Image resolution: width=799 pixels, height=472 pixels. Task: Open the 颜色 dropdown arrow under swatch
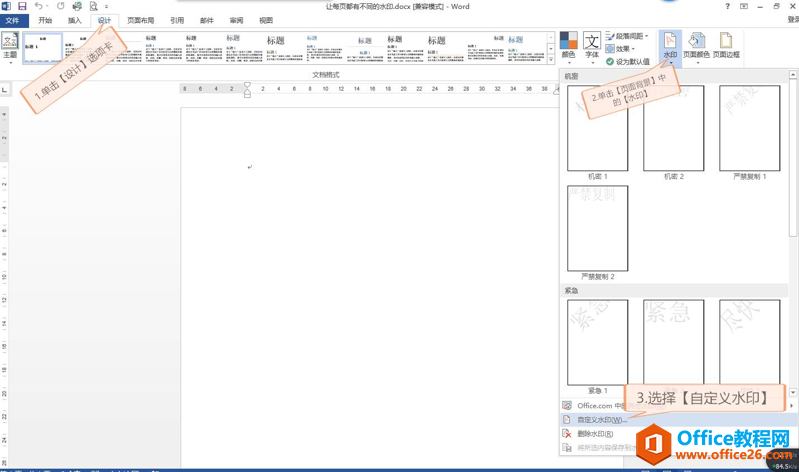click(x=569, y=63)
